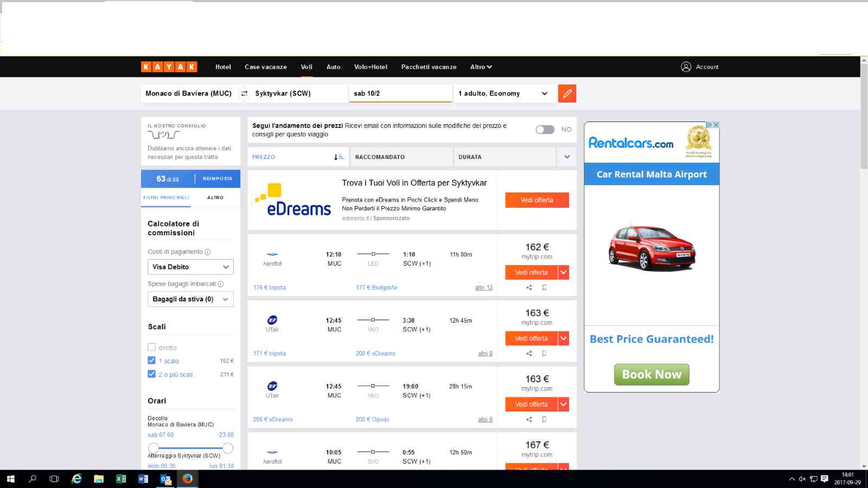Screen dimensions: 868x488
Task: Go to Case vacanze section
Action: (266, 67)
